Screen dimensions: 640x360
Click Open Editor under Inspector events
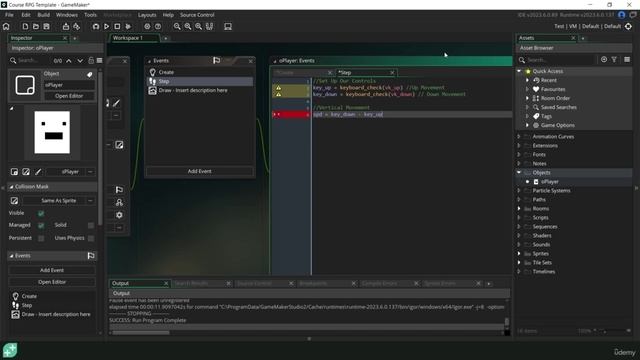pyautogui.click(x=52, y=282)
